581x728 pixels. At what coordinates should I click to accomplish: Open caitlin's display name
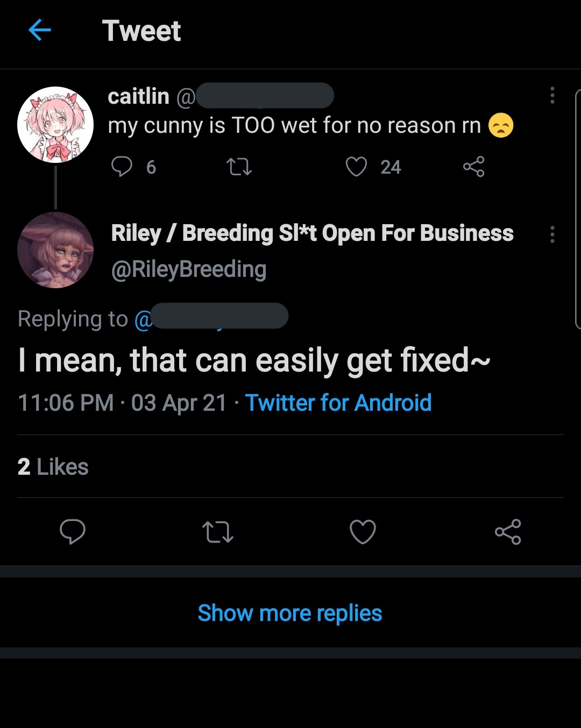click(138, 96)
